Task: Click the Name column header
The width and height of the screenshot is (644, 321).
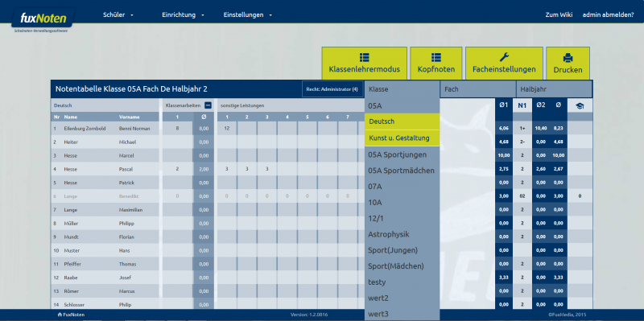Action: point(71,117)
